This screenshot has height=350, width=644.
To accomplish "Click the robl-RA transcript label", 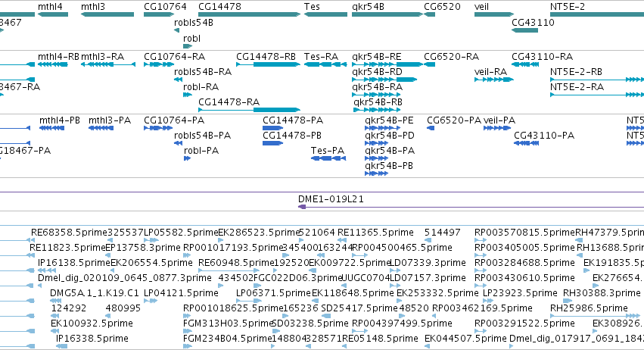I will pos(201,87).
